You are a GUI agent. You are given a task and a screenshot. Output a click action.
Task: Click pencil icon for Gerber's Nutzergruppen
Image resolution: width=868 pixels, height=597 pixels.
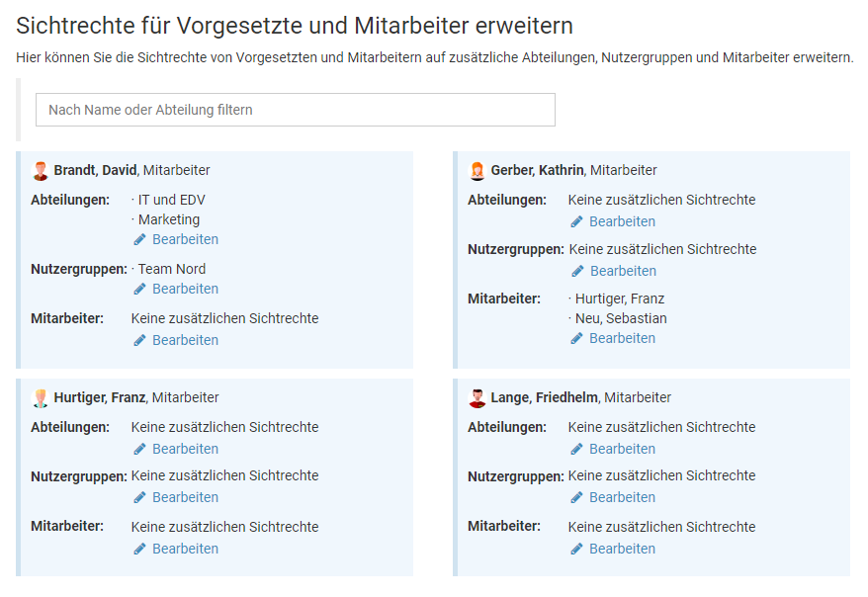(577, 272)
